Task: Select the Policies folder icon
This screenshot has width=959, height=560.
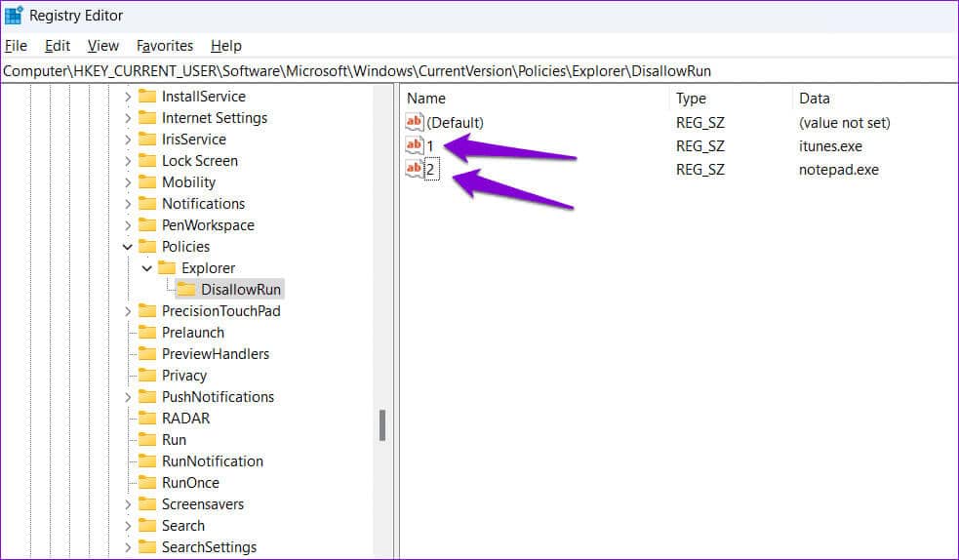Action: click(x=147, y=247)
